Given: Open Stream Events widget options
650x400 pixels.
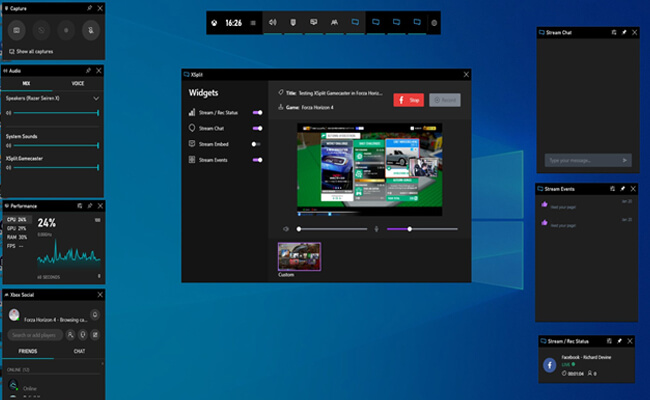Looking at the screenshot, I should pyautogui.click(x=612, y=189).
